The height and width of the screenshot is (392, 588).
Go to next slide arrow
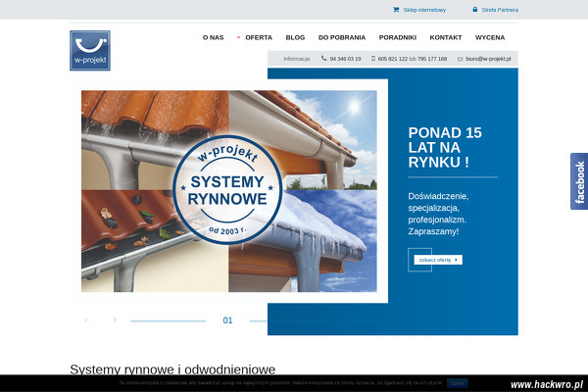click(x=115, y=320)
